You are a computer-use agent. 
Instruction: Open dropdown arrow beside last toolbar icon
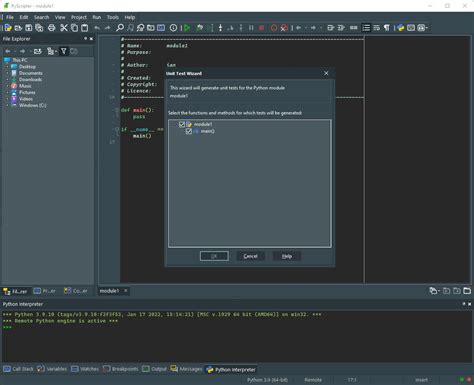pos(427,28)
